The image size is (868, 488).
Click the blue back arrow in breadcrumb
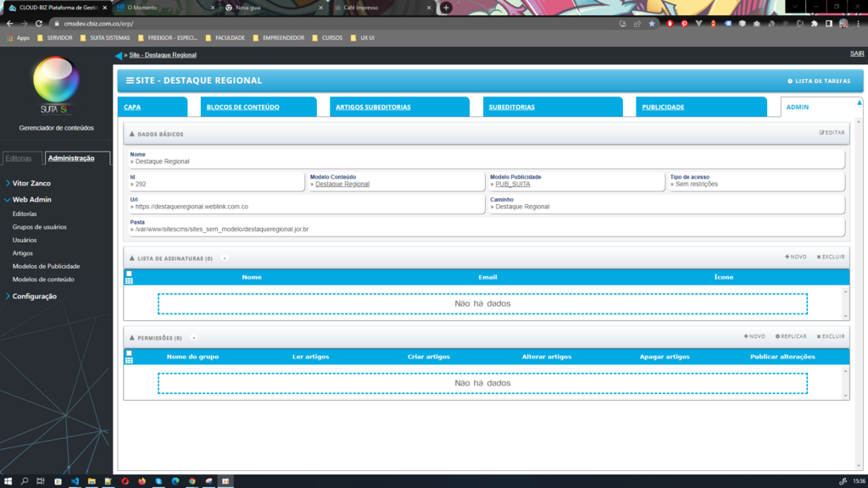[119, 55]
